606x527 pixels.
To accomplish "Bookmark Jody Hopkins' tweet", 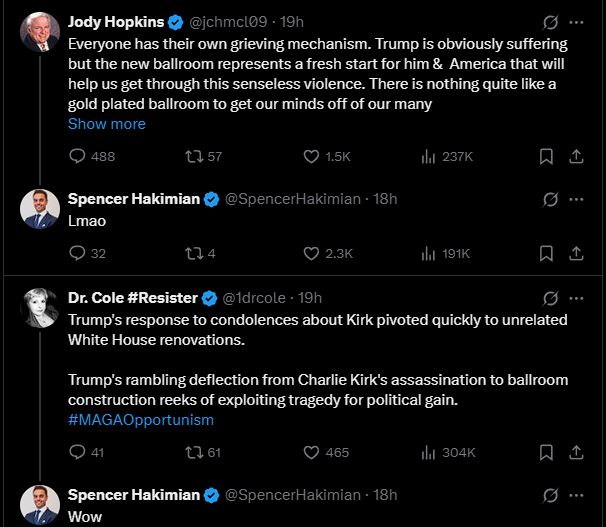I will coord(546,156).
